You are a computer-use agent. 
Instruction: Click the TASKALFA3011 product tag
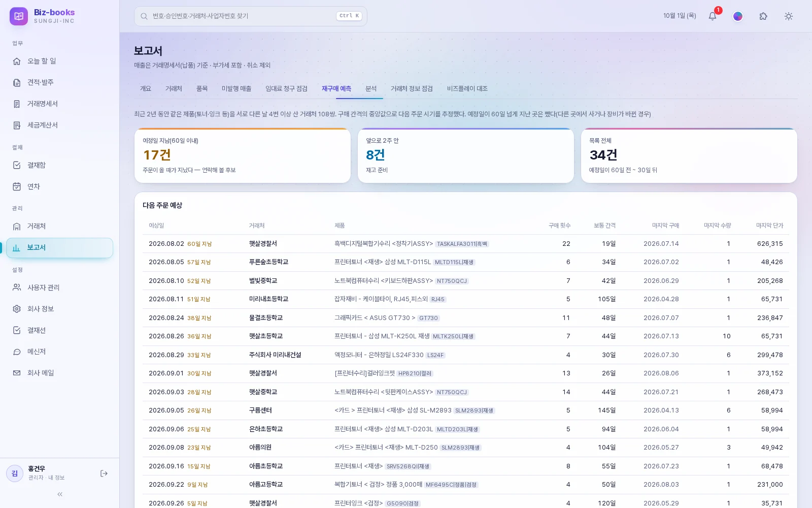(x=462, y=244)
